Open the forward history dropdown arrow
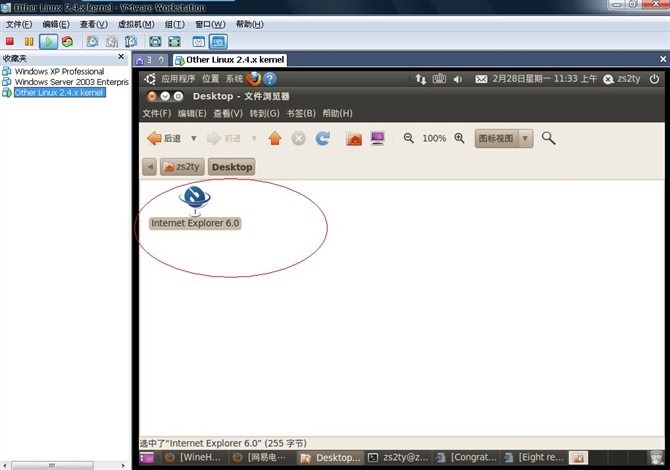 [254, 138]
